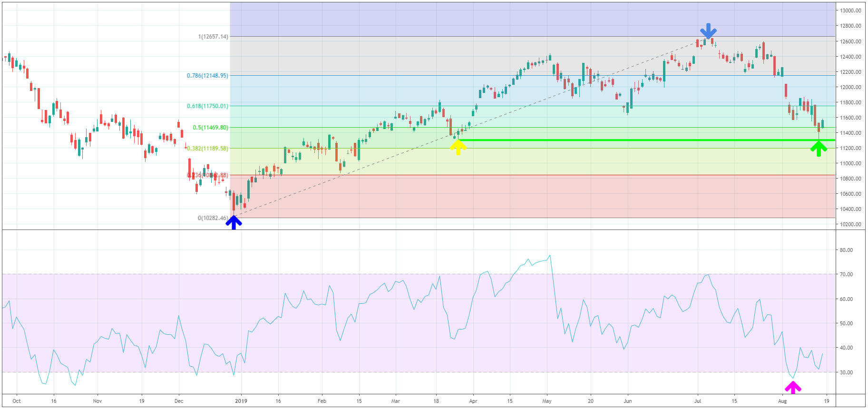The height and width of the screenshot is (410, 868).
Task: Click the Apr label on time axis
Action: coord(473,401)
